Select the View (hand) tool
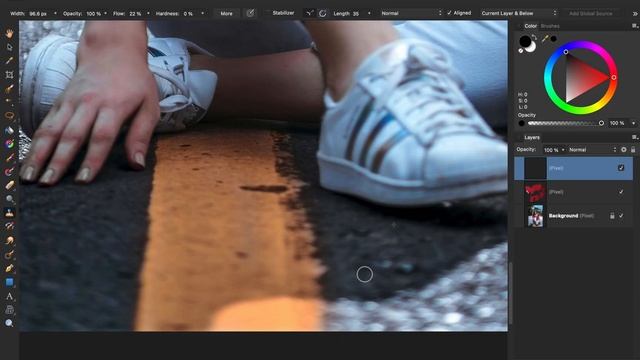The width and height of the screenshot is (640, 360). [9, 34]
